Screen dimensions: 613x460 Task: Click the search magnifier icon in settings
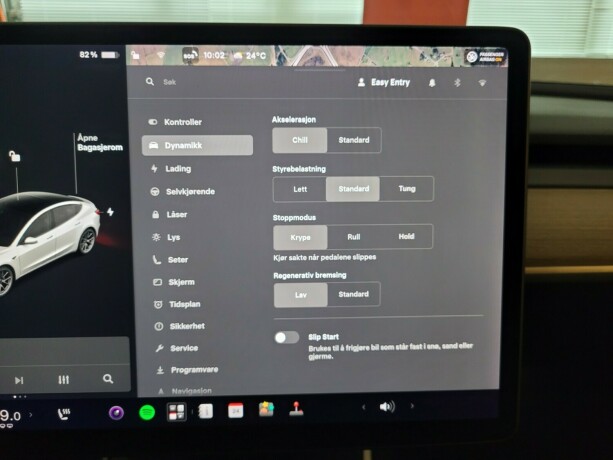150,82
